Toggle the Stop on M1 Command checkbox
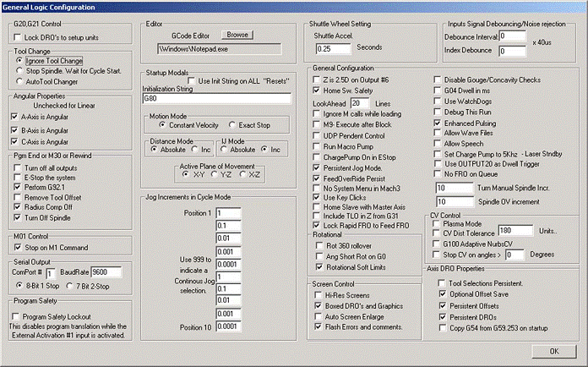This screenshot has width=588, height=367. pos(19,247)
